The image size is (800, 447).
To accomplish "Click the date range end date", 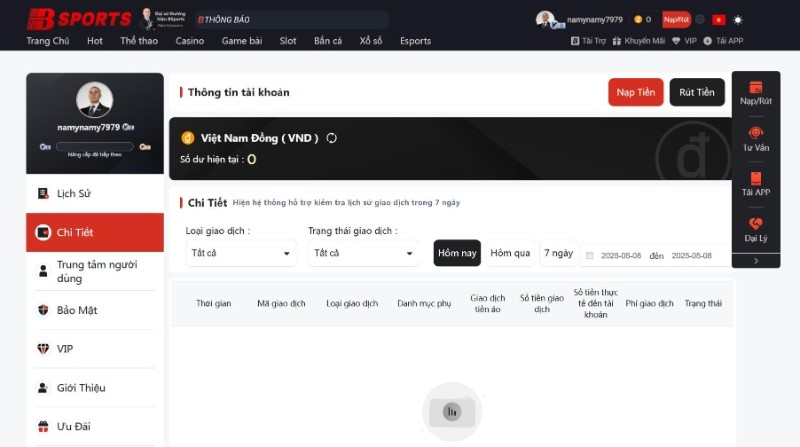I will click(x=691, y=256).
